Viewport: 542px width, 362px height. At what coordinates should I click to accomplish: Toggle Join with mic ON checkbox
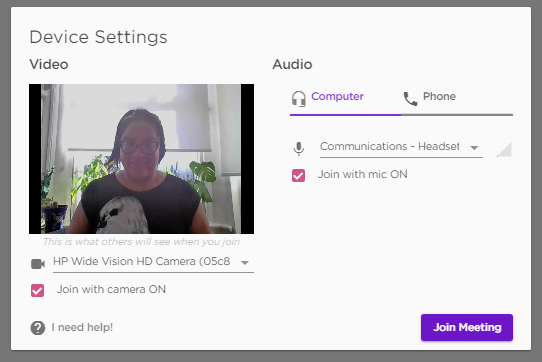(x=298, y=175)
